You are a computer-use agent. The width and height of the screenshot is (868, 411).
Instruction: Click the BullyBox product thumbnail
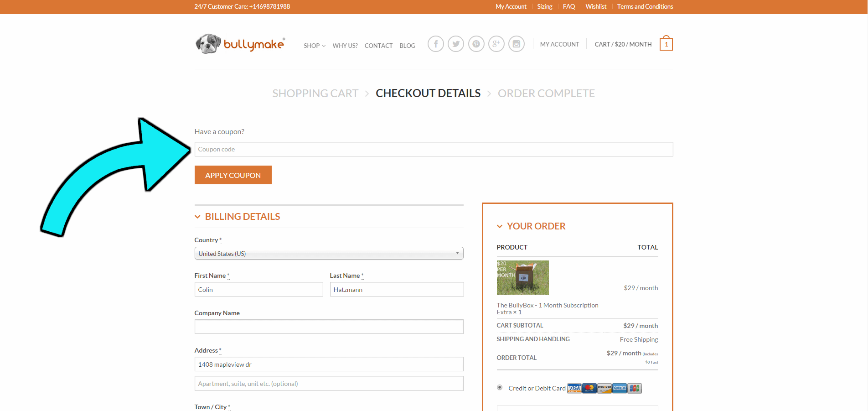[522, 277]
